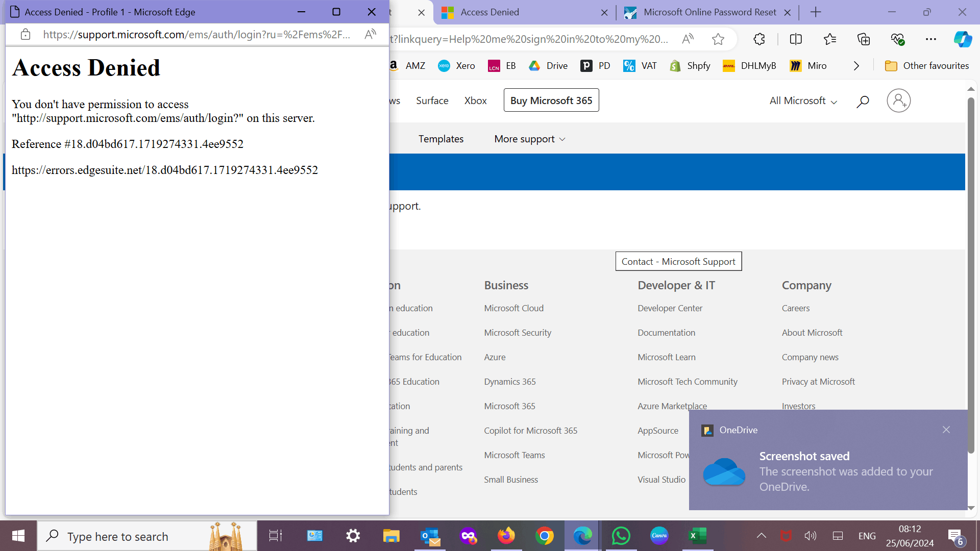980x551 pixels.
Task: Open the Microsoft Security link
Action: (518, 333)
